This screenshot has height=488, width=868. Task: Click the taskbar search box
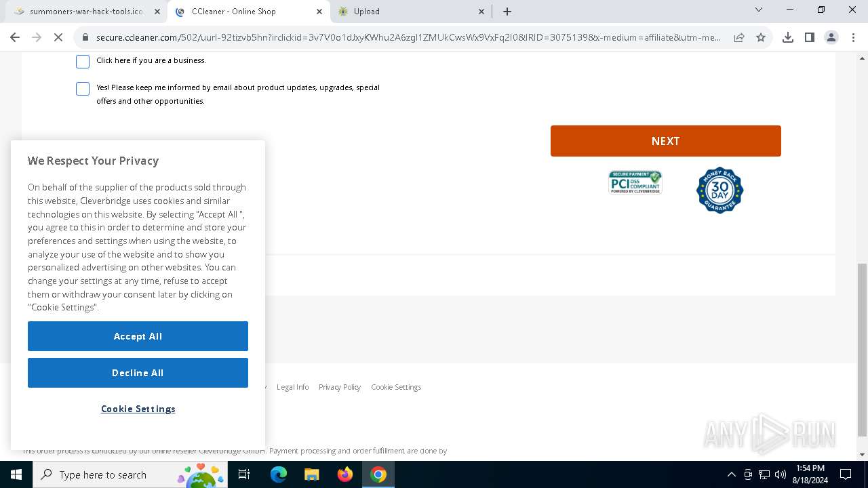[x=129, y=474]
